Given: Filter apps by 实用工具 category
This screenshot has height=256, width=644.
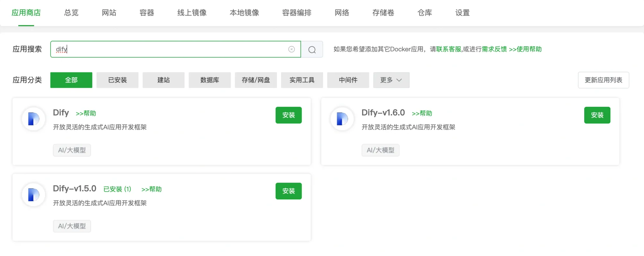Looking at the screenshot, I should coord(302,80).
